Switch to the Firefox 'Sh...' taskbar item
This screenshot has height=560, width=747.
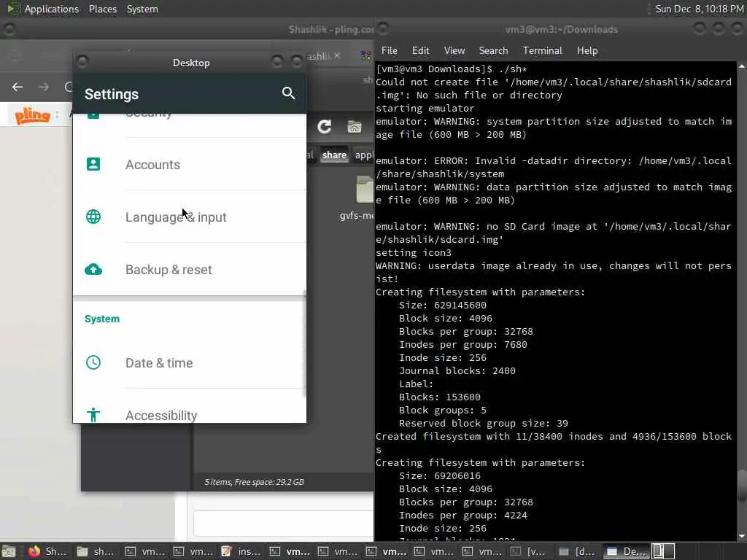[x=47, y=551]
